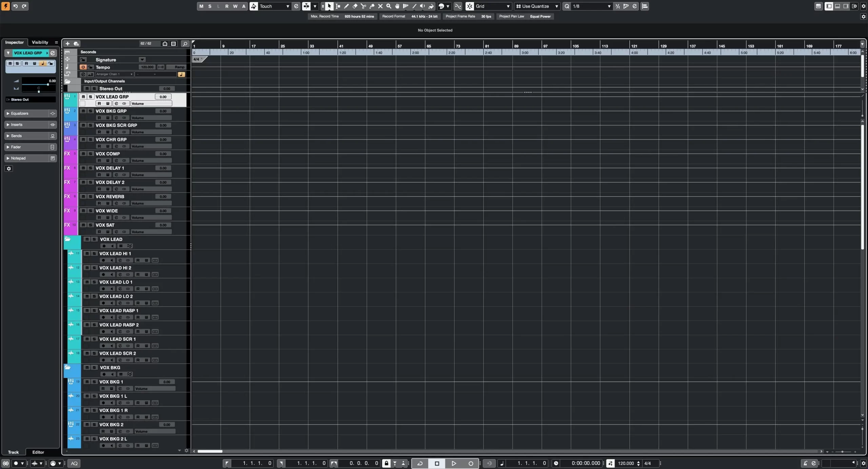This screenshot has height=469, width=868.
Task: Click the 120.000 tempo value field
Action: coord(147,67)
